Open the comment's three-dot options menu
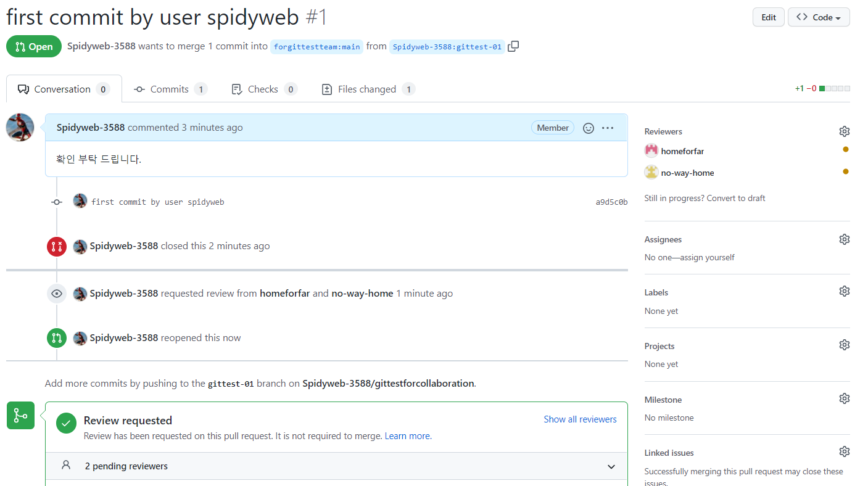 608,128
